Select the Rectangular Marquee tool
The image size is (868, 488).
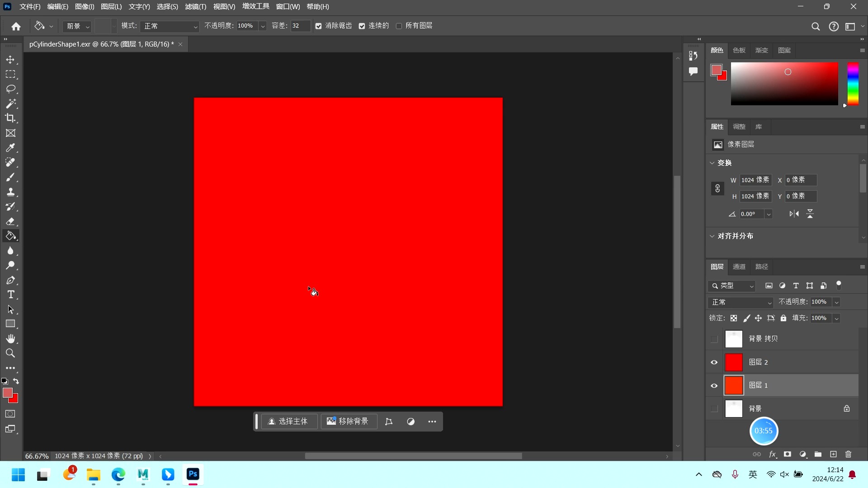(10, 74)
